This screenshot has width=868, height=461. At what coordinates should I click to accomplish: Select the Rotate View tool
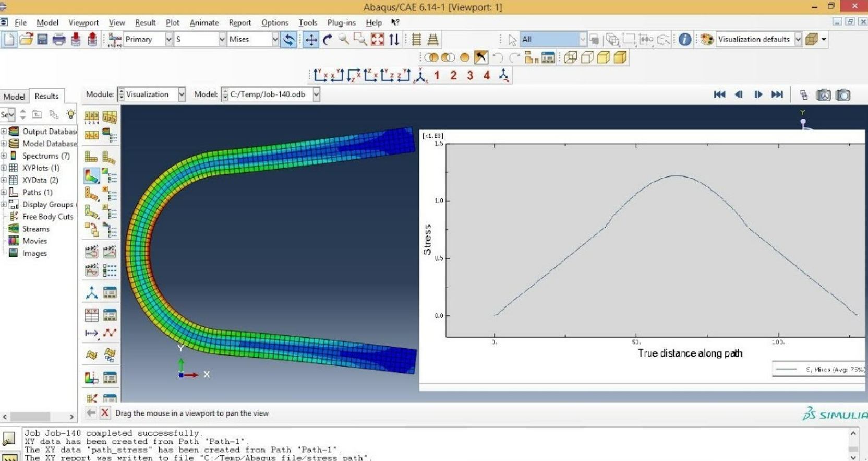tap(328, 39)
